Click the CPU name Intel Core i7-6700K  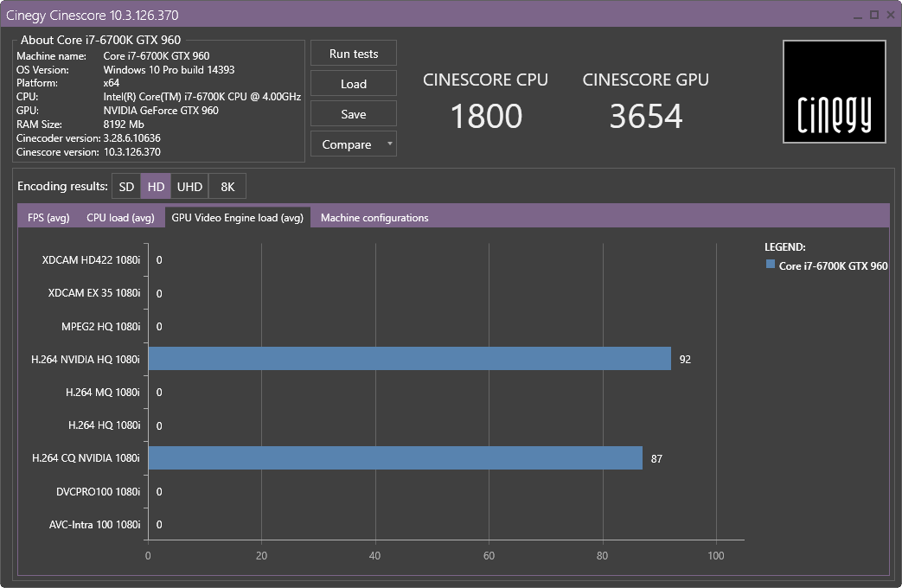pos(202,97)
